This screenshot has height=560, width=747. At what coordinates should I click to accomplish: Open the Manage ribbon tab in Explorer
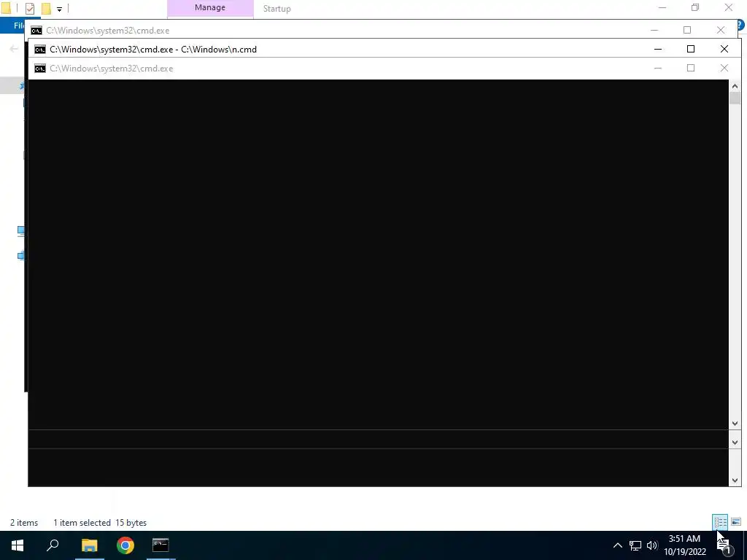(209, 7)
